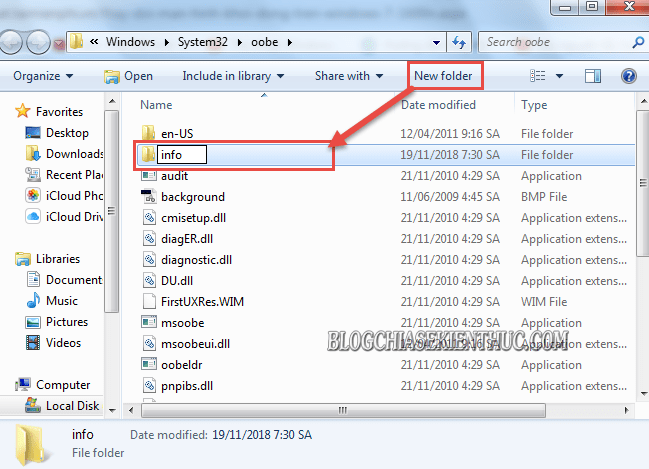The image size is (649, 469).
Task: Sort by the Type column header
Action: tap(534, 105)
